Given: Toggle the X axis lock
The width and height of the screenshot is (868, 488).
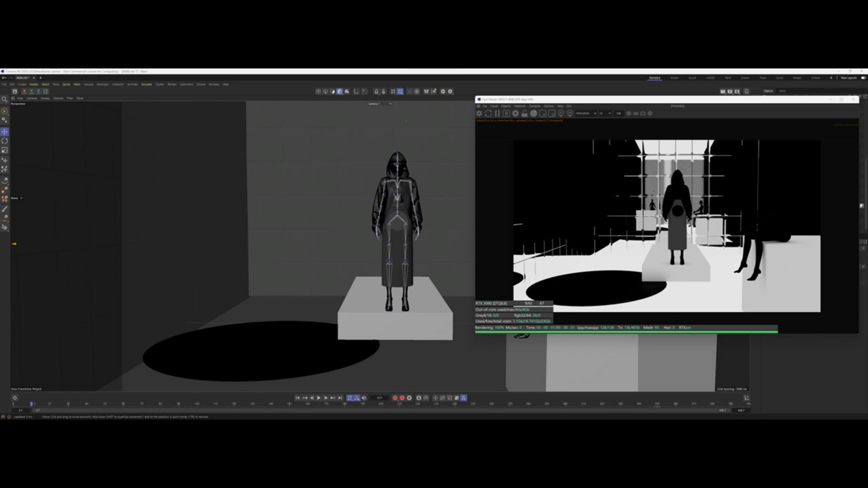Looking at the screenshot, I should click(24, 91).
